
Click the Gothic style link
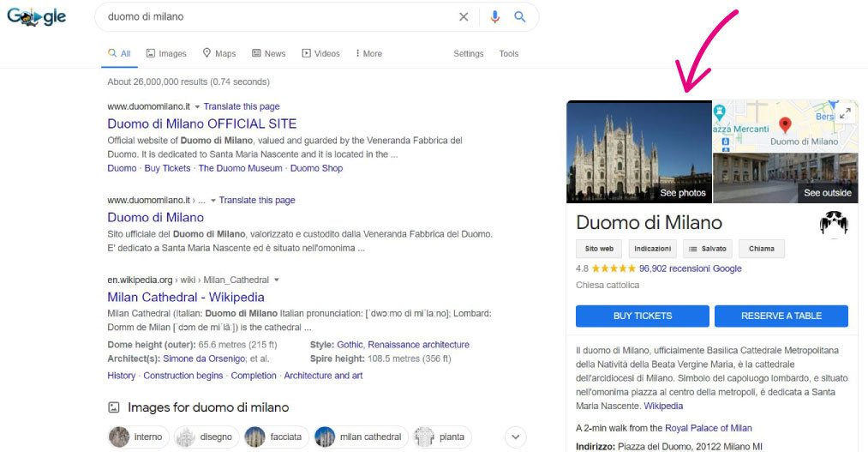click(x=350, y=345)
